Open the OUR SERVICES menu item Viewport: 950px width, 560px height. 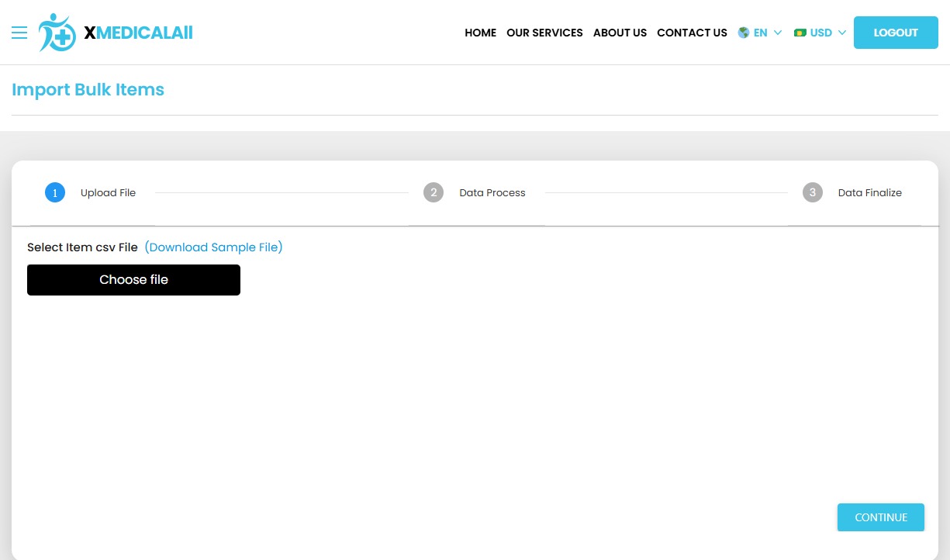click(x=544, y=33)
